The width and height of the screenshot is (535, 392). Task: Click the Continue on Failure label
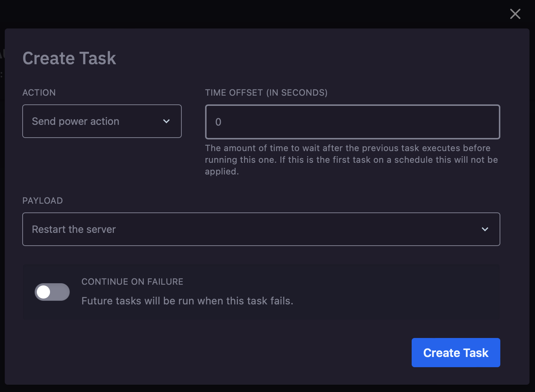tap(132, 282)
